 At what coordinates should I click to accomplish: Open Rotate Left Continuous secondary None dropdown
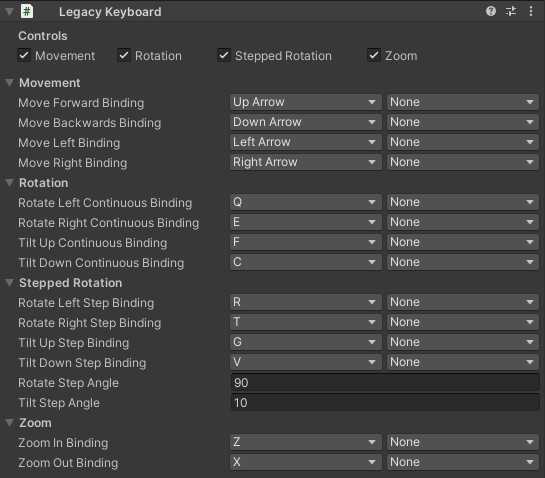pyautogui.click(x=463, y=202)
